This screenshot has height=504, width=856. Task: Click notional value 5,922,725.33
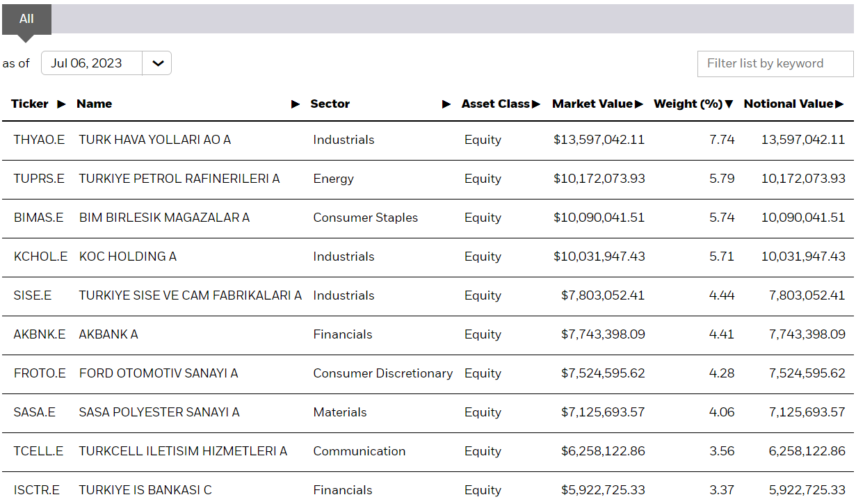[807, 490]
